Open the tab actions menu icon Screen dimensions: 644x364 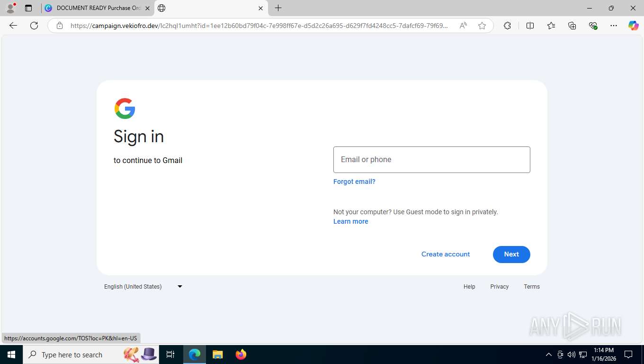28,8
